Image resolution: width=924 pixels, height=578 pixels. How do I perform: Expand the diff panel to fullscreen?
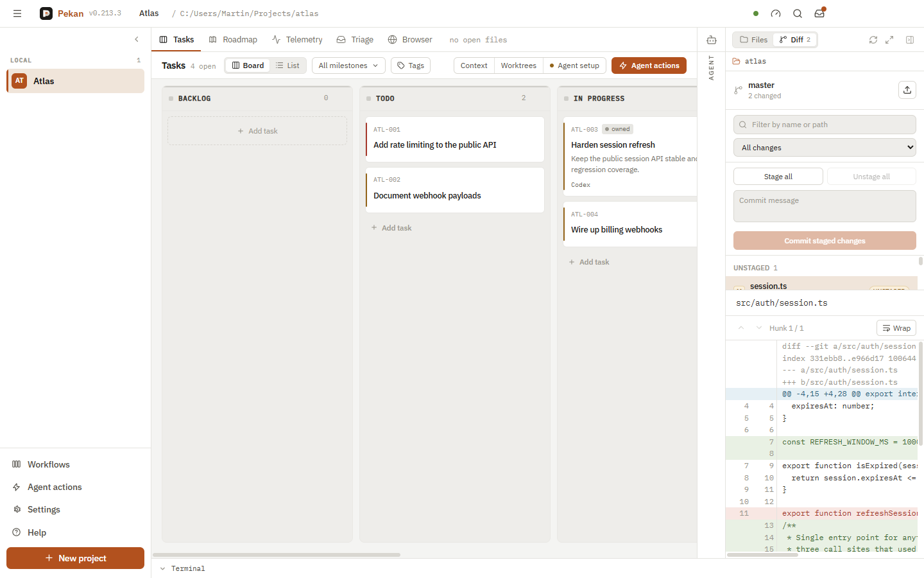889,40
